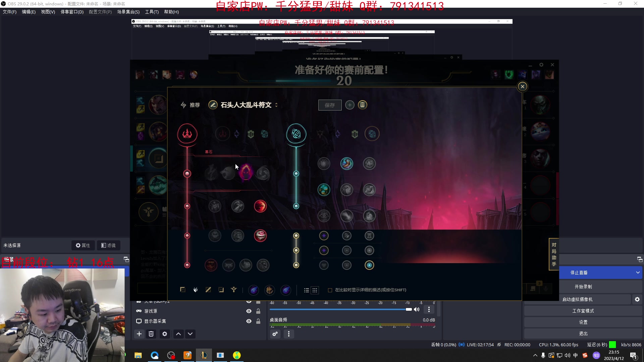Enable 工作室模式 studio mode
This screenshot has width=644, height=362.
[583, 311]
